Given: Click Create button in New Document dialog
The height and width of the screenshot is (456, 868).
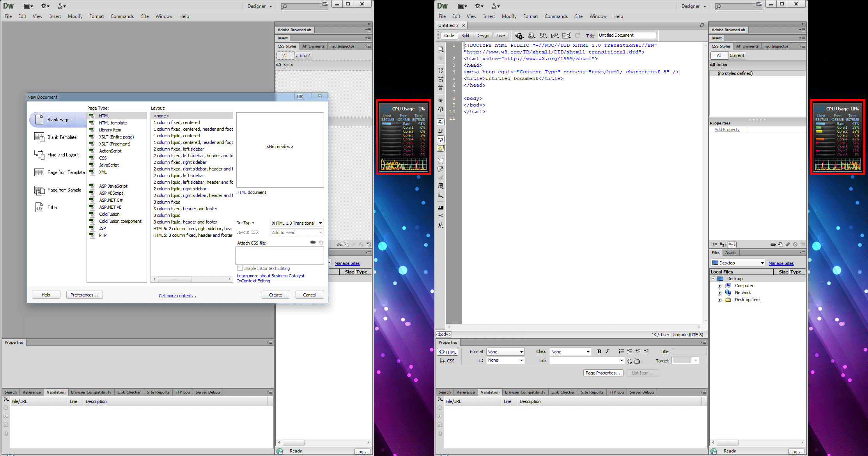Looking at the screenshot, I should pos(276,295).
